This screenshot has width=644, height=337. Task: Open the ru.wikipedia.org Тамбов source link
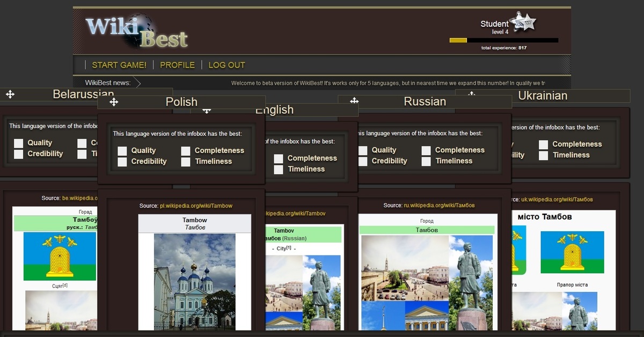(439, 205)
